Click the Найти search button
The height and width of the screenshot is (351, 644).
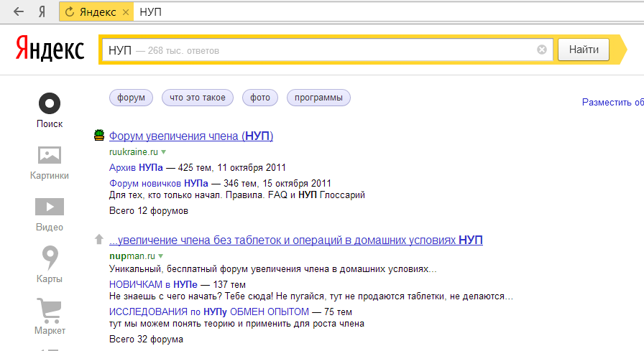583,50
